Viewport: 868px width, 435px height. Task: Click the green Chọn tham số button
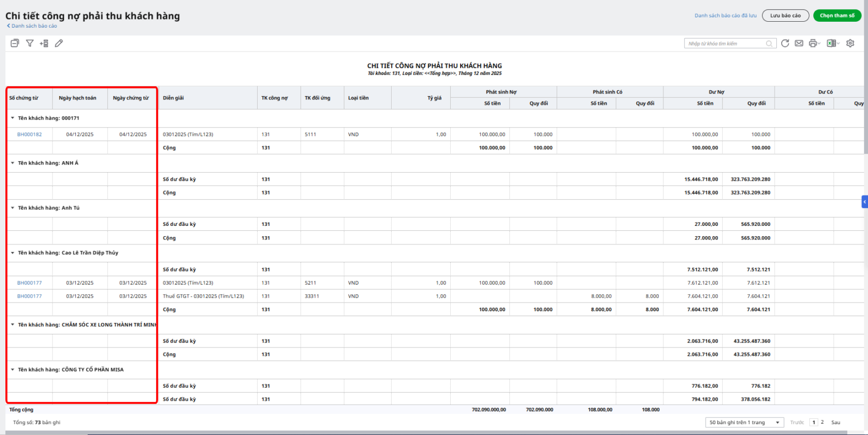coord(837,16)
